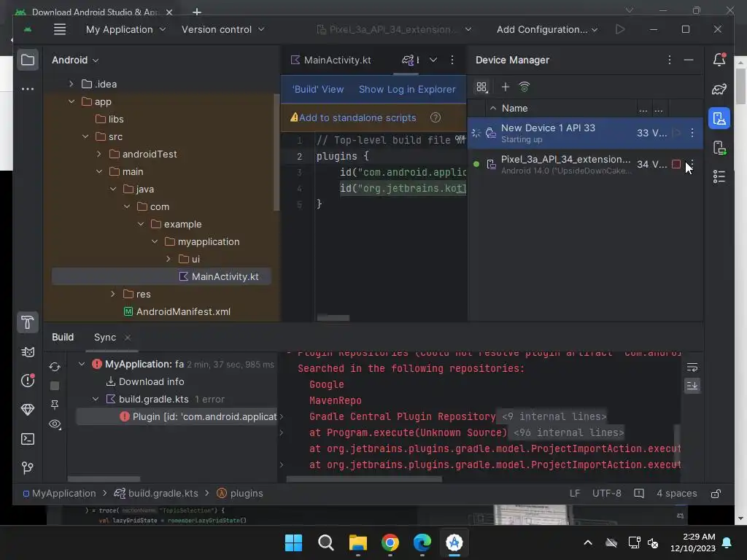Collapse the app folder
747x560 pixels.
71,101
